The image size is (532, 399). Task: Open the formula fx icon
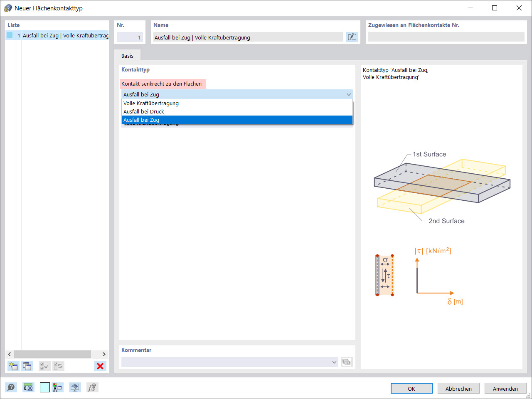coord(92,387)
